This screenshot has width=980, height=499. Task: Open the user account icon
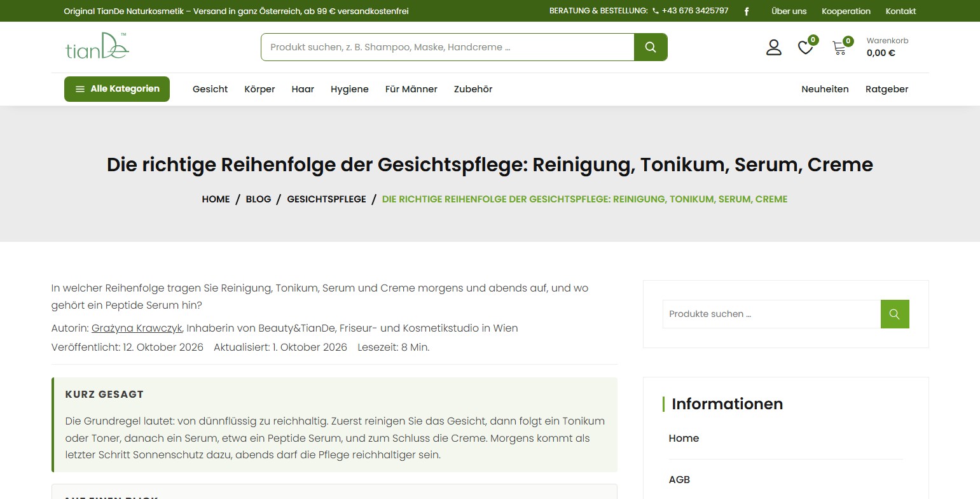coord(773,47)
